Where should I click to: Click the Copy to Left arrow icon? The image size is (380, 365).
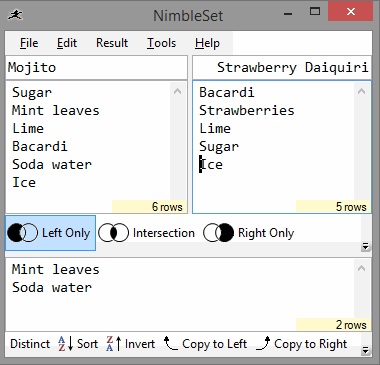click(x=170, y=344)
